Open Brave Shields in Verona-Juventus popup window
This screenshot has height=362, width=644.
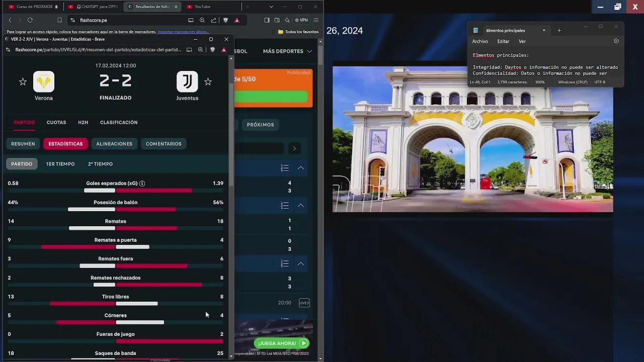point(212,50)
